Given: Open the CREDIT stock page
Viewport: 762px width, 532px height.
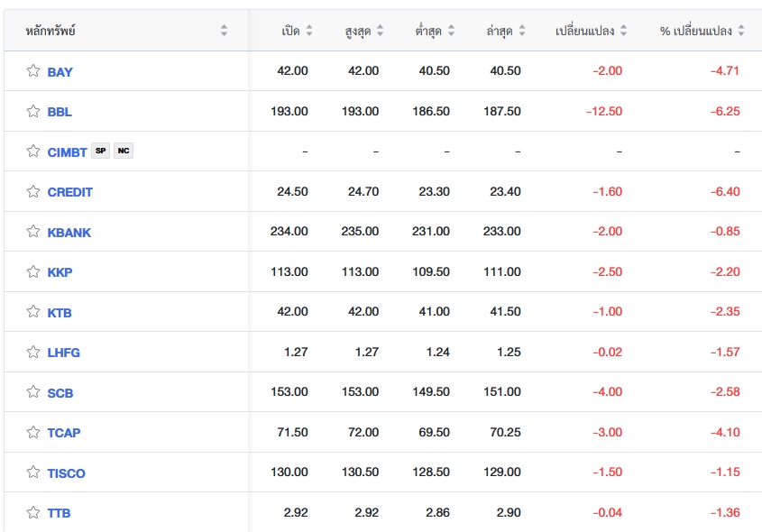Looking at the screenshot, I should [x=70, y=192].
